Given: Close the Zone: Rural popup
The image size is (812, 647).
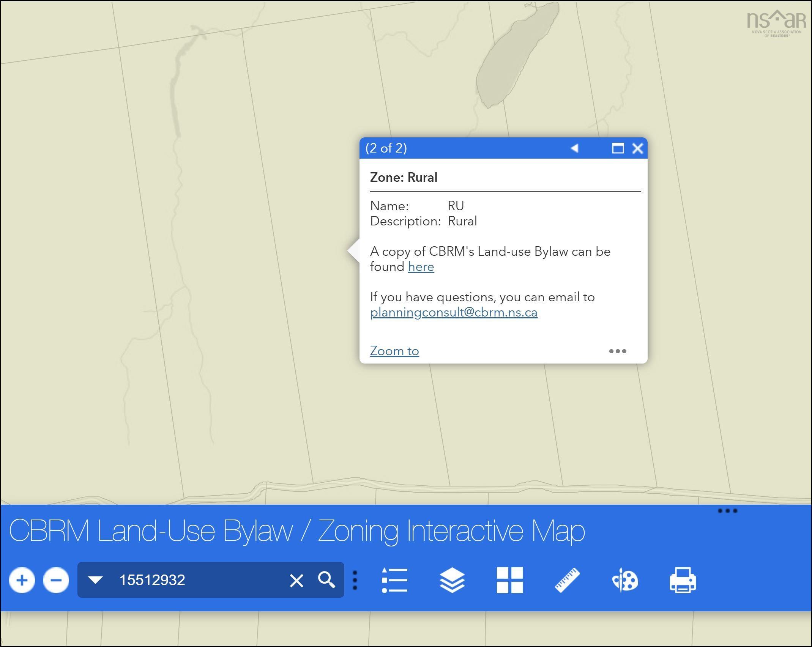Looking at the screenshot, I should 637,148.
